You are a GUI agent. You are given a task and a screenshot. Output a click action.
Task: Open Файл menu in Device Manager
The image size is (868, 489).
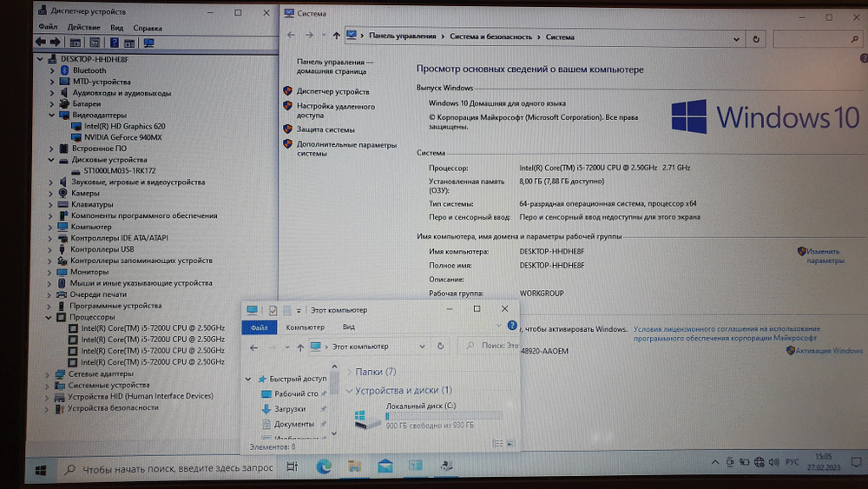pos(48,27)
